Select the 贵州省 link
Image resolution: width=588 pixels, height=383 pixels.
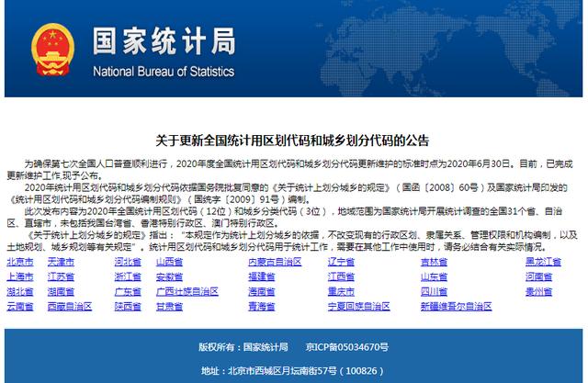point(539,291)
